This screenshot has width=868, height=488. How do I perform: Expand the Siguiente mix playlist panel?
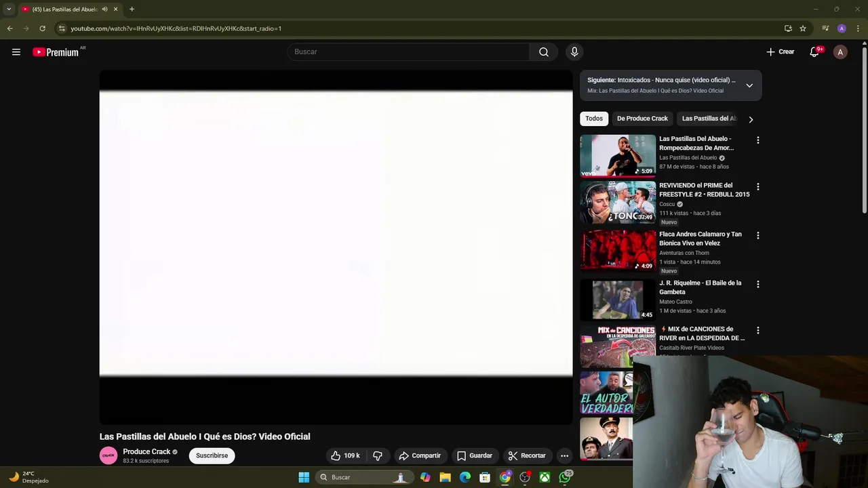[x=749, y=85]
